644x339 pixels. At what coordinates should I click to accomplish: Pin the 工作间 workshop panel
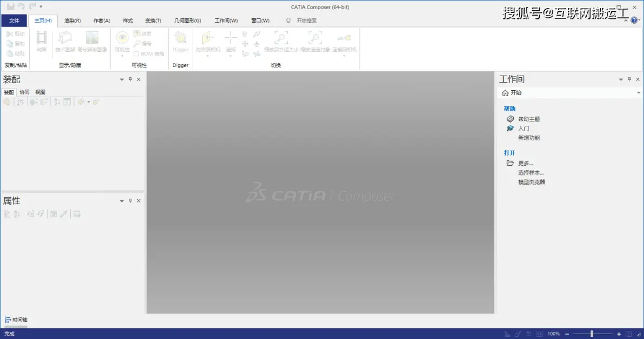point(629,79)
